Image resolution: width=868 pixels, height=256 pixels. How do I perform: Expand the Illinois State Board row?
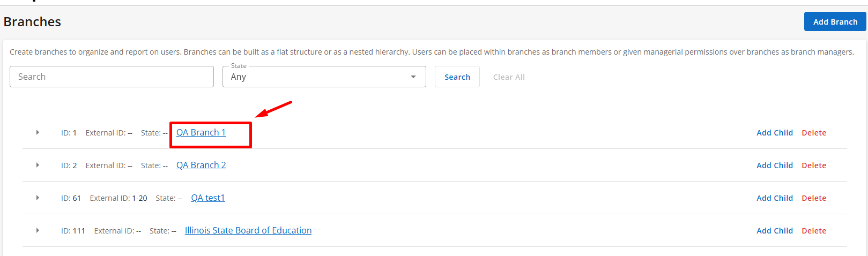[x=38, y=230]
